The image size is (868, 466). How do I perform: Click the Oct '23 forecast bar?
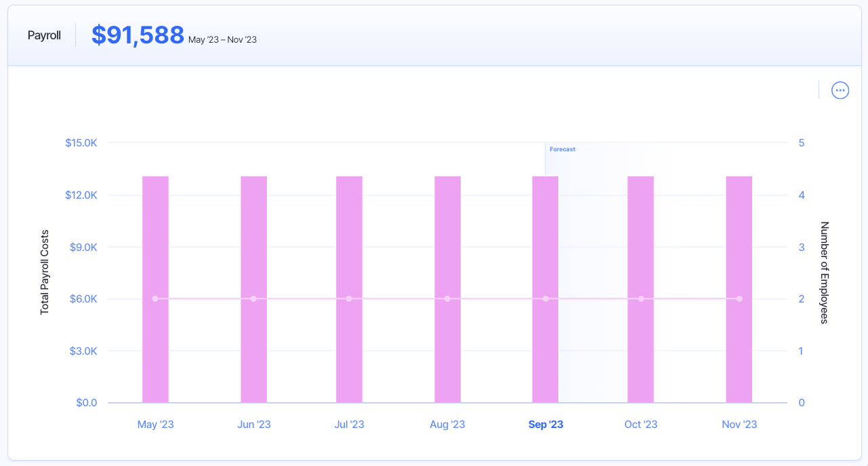coord(640,237)
